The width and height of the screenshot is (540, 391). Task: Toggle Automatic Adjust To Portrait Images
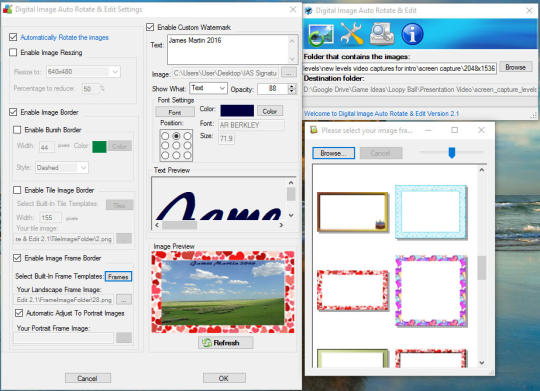(19, 313)
